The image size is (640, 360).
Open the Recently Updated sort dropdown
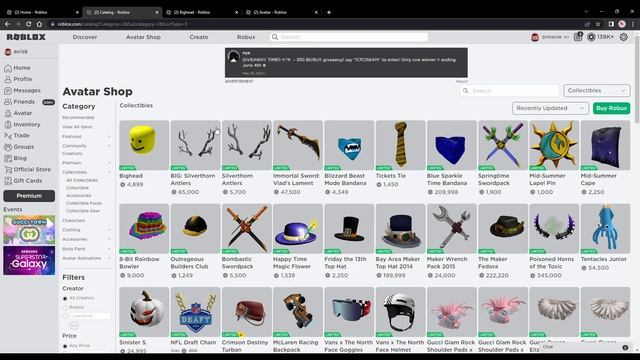tap(550, 108)
